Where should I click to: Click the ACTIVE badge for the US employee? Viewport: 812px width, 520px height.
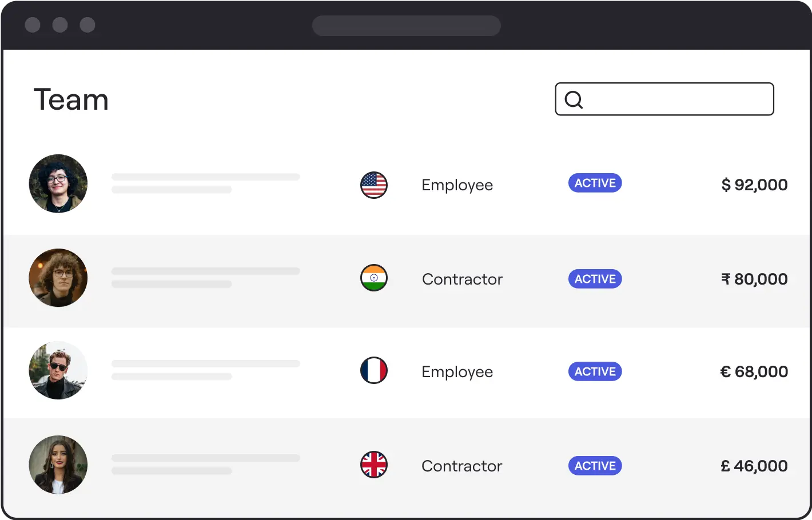pyautogui.click(x=595, y=183)
